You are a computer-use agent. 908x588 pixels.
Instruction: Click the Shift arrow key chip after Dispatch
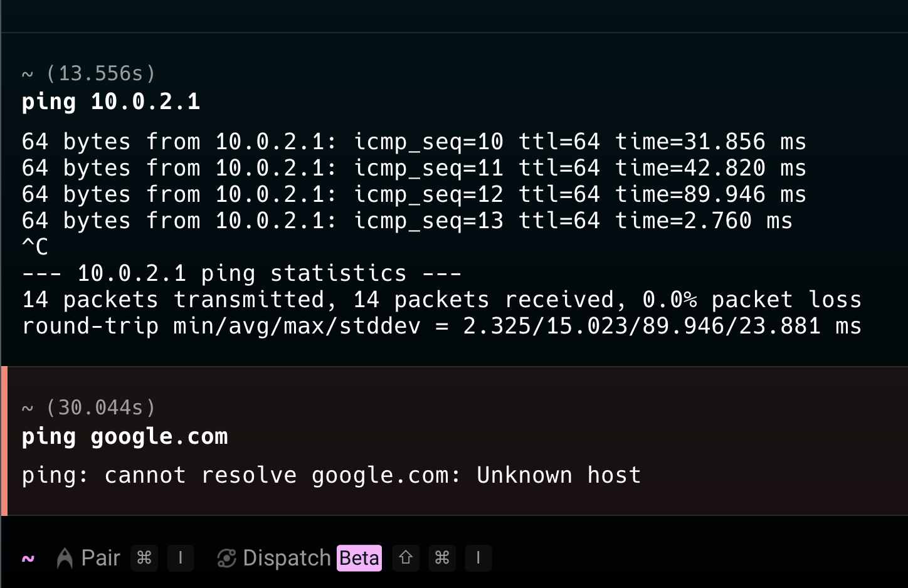click(406, 558)
